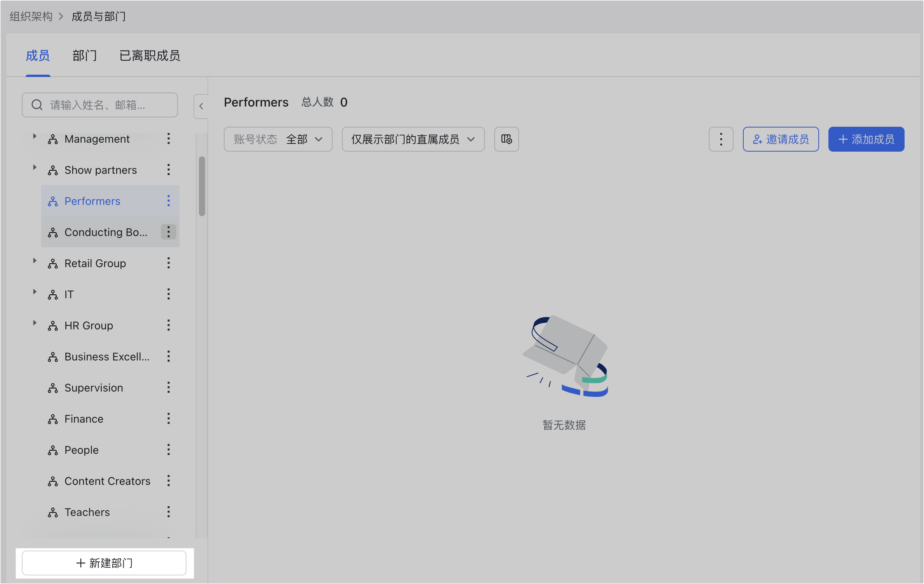Click the 新建部门 button

click(104, 563)
